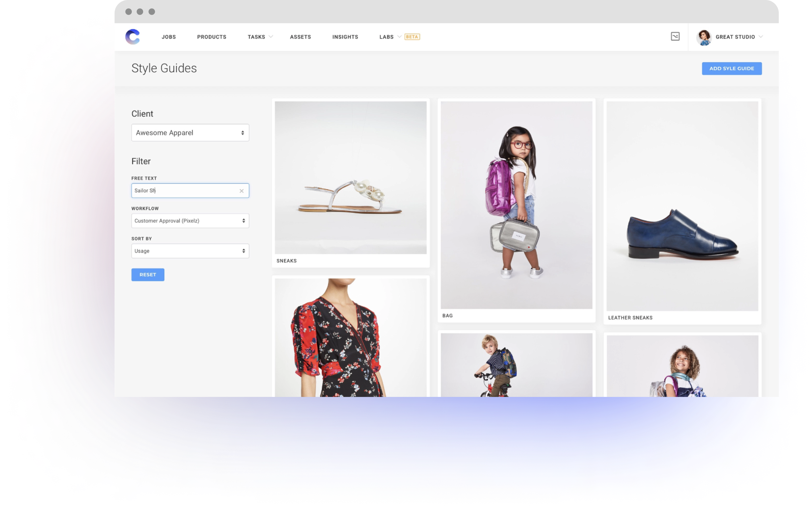Click the Pixelz "C" logo
The image size is (812, 512).
click(x=133, y=37)
